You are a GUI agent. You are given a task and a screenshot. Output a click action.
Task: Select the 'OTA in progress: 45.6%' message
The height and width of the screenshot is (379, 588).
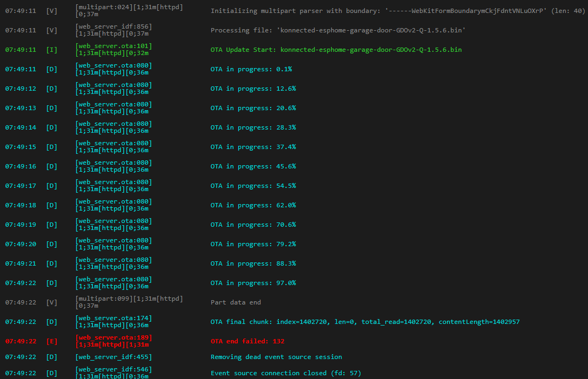point(253,166)
